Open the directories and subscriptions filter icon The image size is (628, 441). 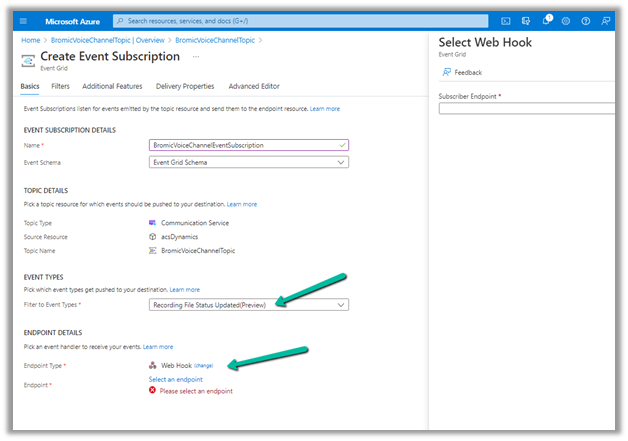[x=527, y=20]
